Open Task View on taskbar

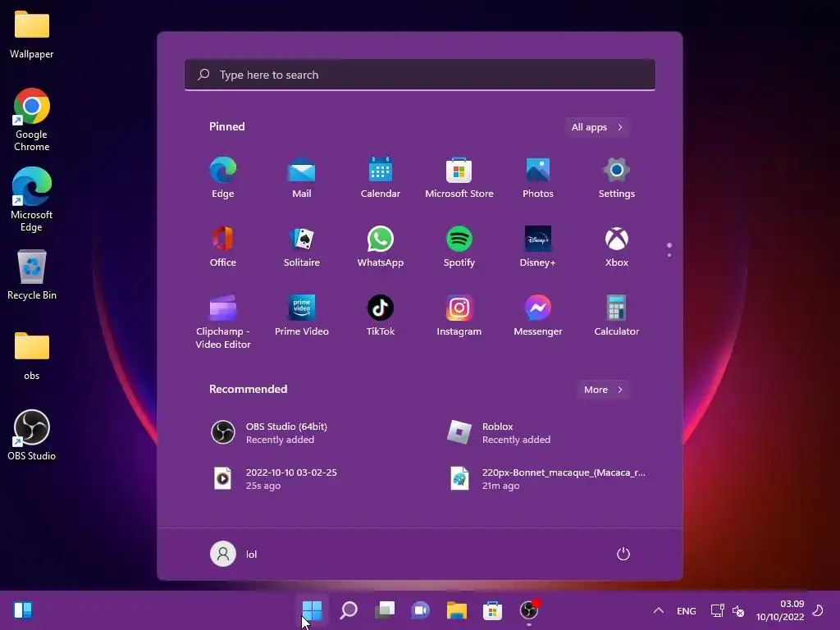click(x=385, y=609)
